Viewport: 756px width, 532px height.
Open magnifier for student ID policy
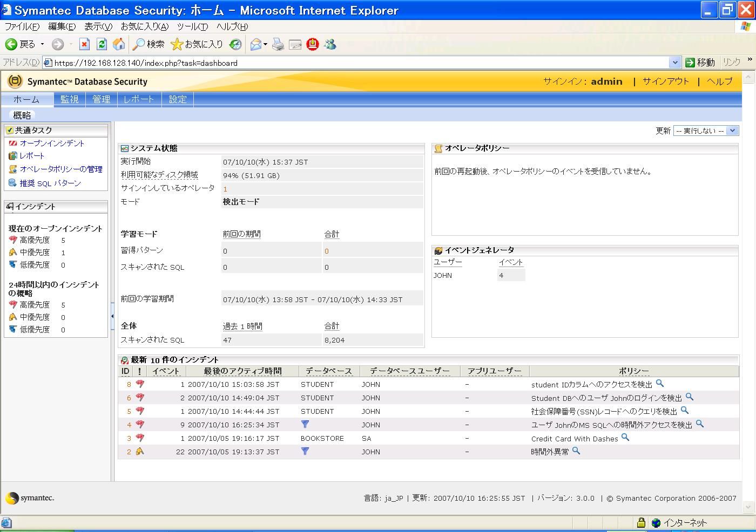(659, 384)
